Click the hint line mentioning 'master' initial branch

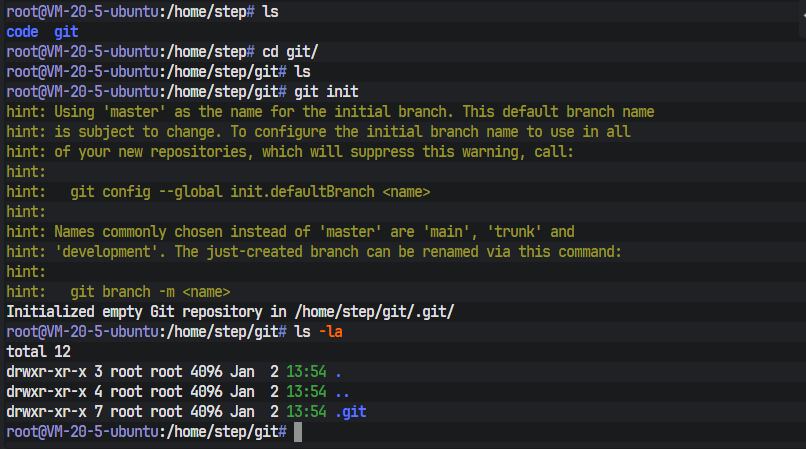pos(330,112)
